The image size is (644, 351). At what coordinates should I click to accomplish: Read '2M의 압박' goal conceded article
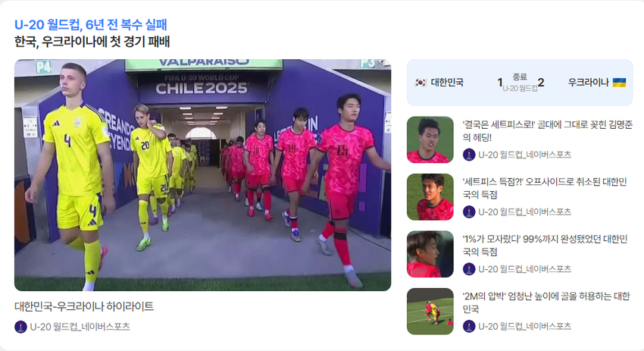pyautogui.click(x=546, y=302)
